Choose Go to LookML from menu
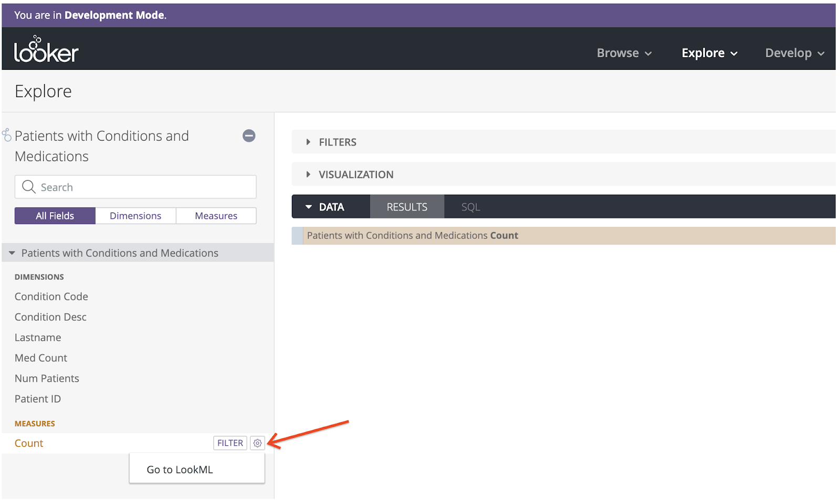The height and width of the screenshot is (504, 840). pos(180,469)
